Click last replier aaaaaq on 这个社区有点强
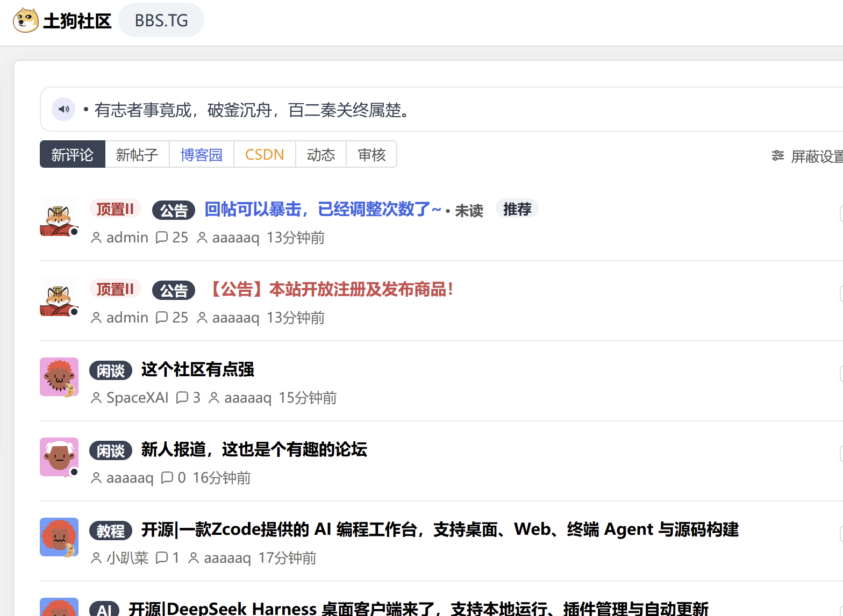The height and width of the screenshot is (616, 843). pos(248,397)
